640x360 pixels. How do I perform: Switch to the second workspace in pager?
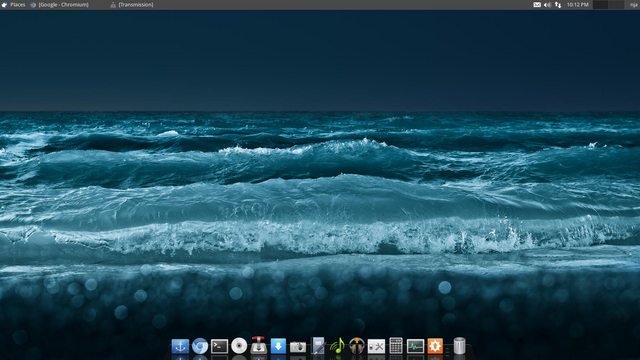click(616, 5)
